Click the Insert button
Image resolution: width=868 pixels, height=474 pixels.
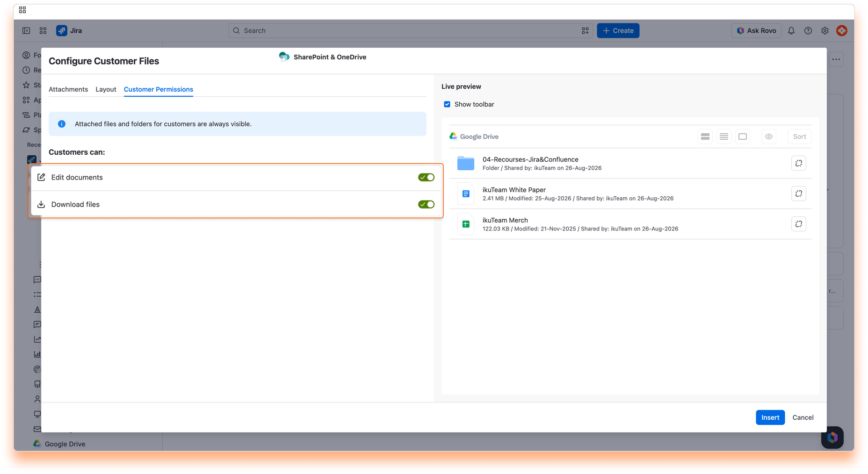pos(770,417)
